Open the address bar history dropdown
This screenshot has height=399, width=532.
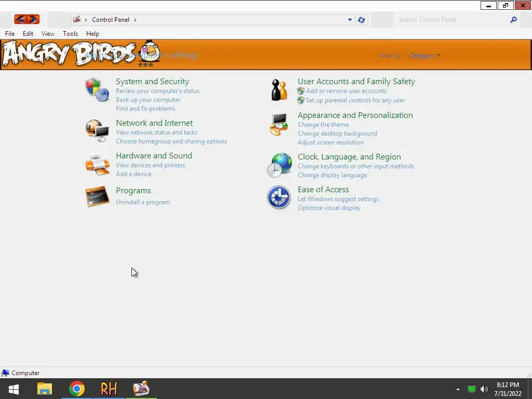point(350,20)
